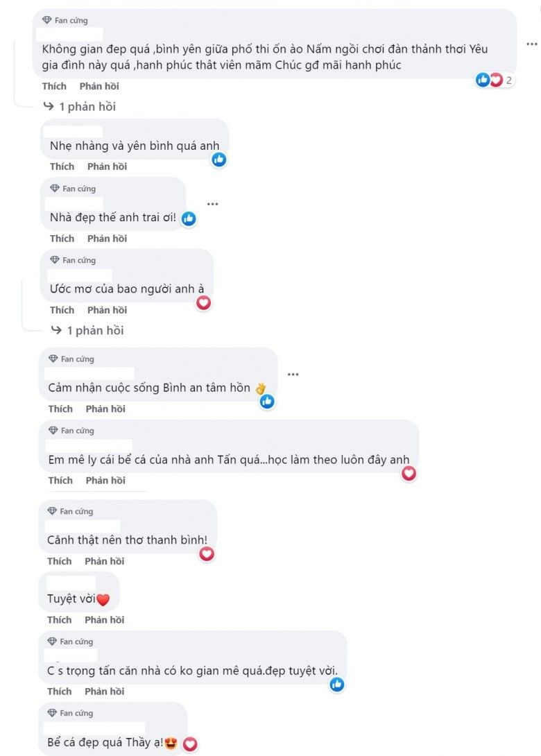Click 'Phản hồi' under 'Em mê ly cái bể cá' comment
This screenshot has height=756, width=541.
(x=105, y=481)
